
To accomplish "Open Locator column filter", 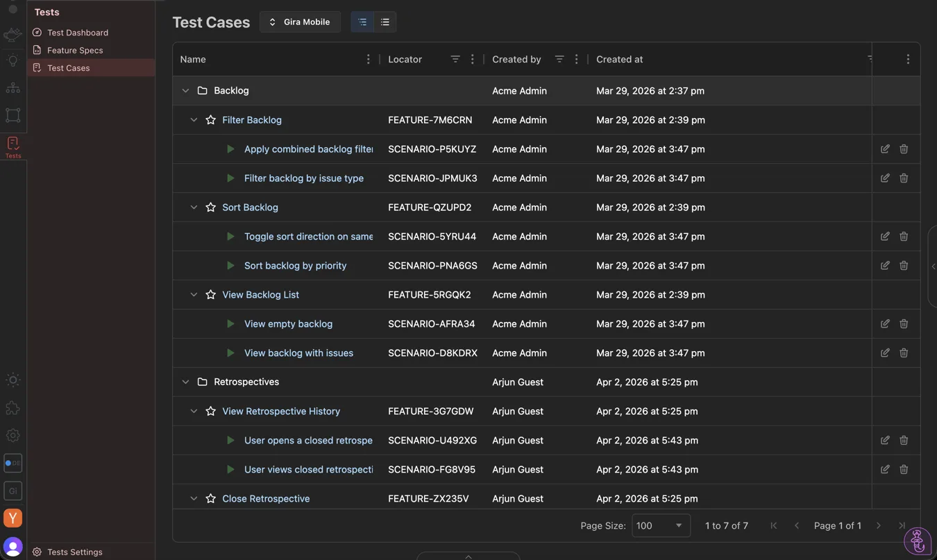I will (x=455, y=60).
